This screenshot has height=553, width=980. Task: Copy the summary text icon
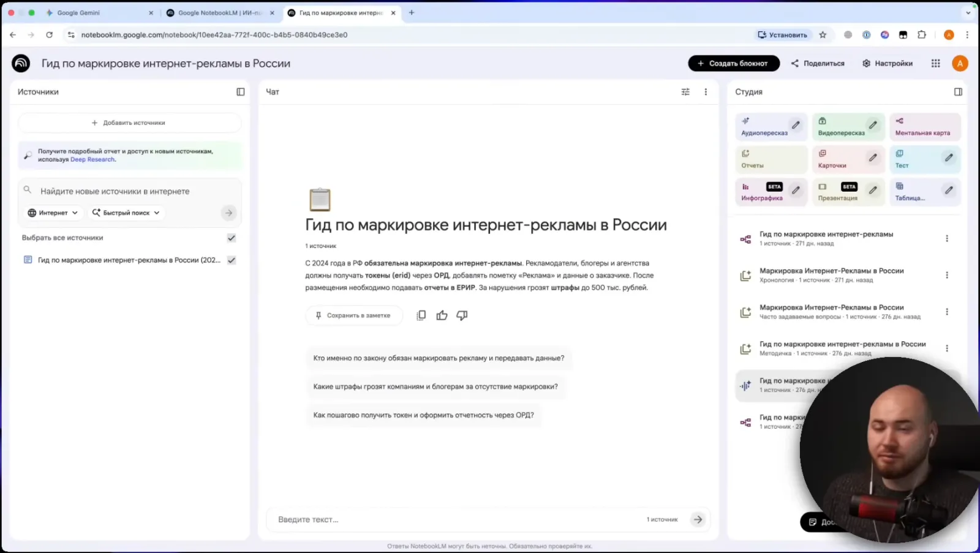pyautogui.click(x=421, y=315)
